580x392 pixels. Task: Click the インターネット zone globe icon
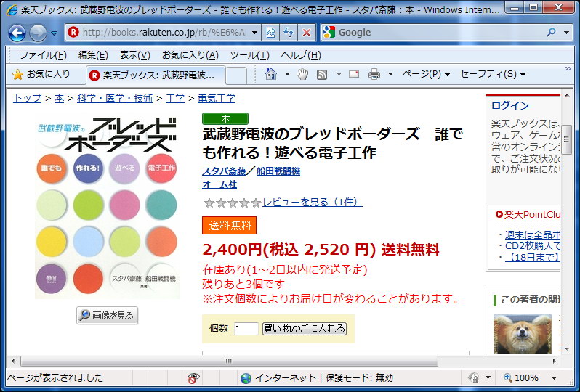coord(246,378)
